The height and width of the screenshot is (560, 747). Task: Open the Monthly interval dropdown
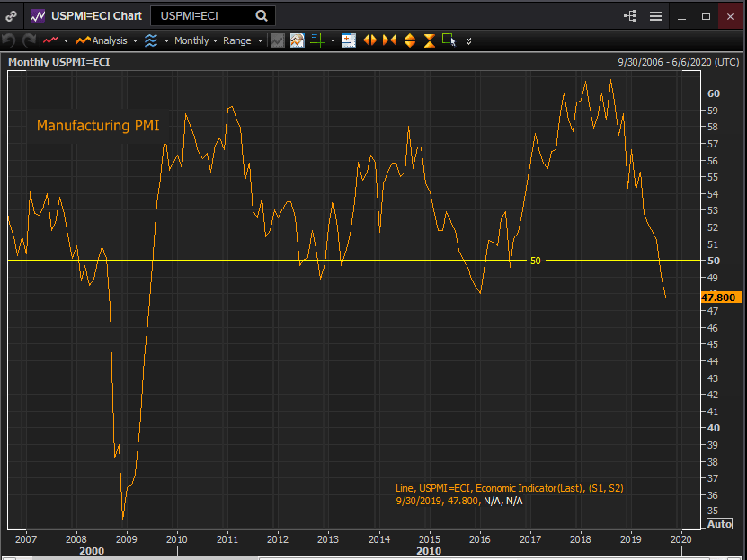(195, 40)
